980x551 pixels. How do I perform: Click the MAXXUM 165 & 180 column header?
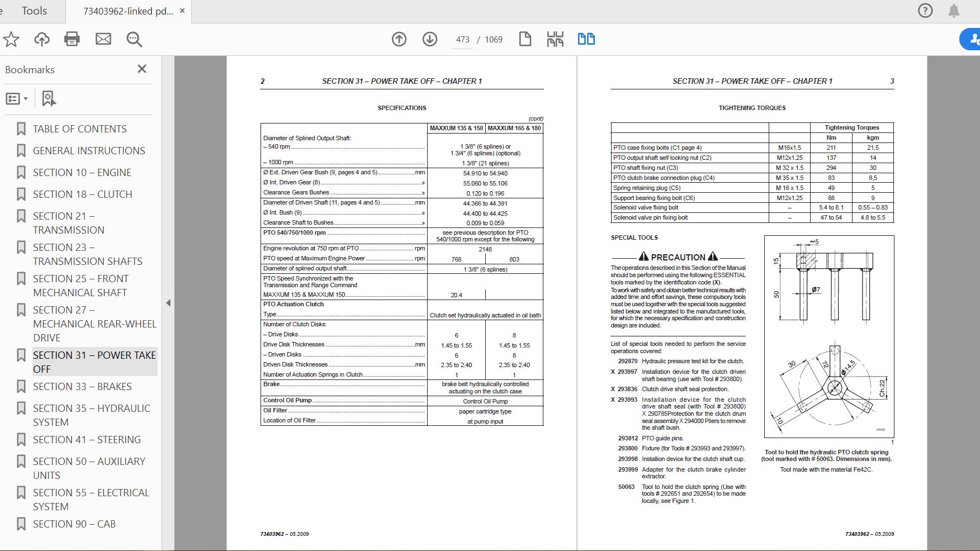[514, 128]
